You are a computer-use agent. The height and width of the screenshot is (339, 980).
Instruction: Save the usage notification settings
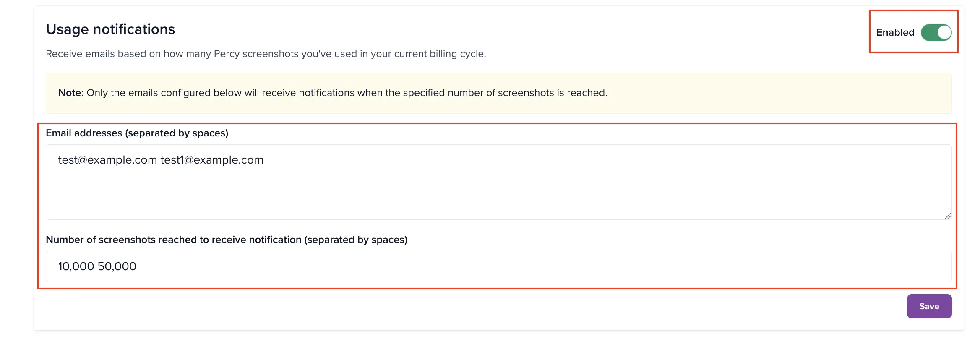click(x=929, y=306)
